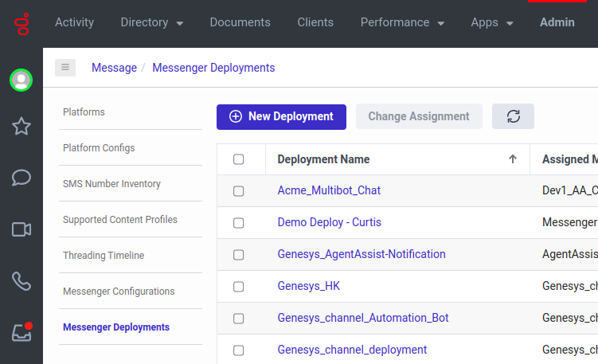Open the inbox icon with notification

(x=21, y=332)
